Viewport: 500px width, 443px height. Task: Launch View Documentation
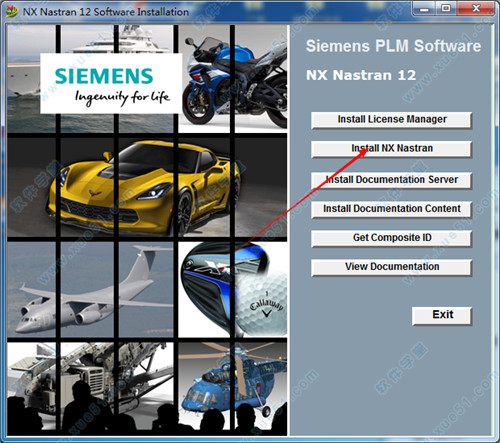click(x=391, y=267)
